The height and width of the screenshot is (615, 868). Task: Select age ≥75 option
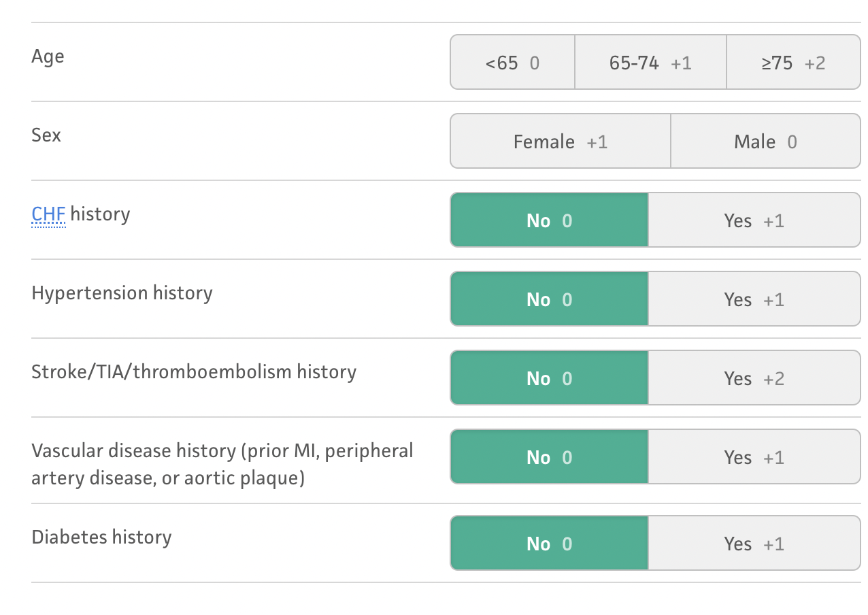click(x=793, y=63)
